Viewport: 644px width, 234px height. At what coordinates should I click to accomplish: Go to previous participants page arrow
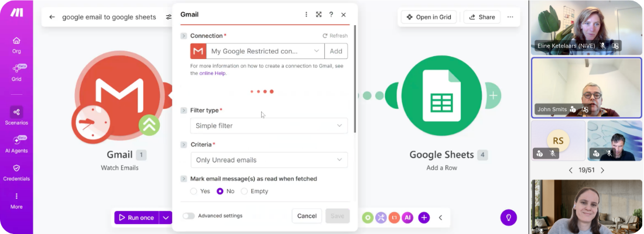(x=570, y=170)
